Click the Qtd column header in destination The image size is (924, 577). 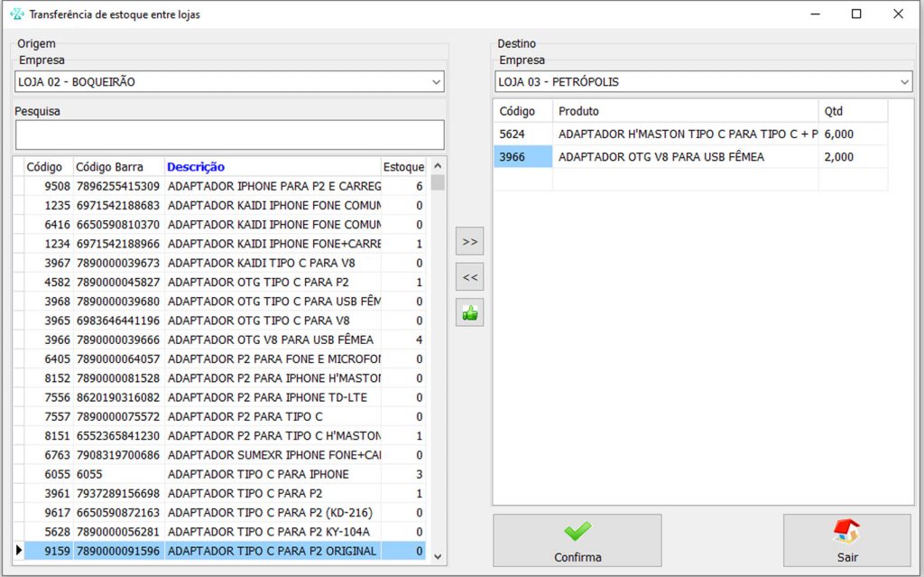852,111
